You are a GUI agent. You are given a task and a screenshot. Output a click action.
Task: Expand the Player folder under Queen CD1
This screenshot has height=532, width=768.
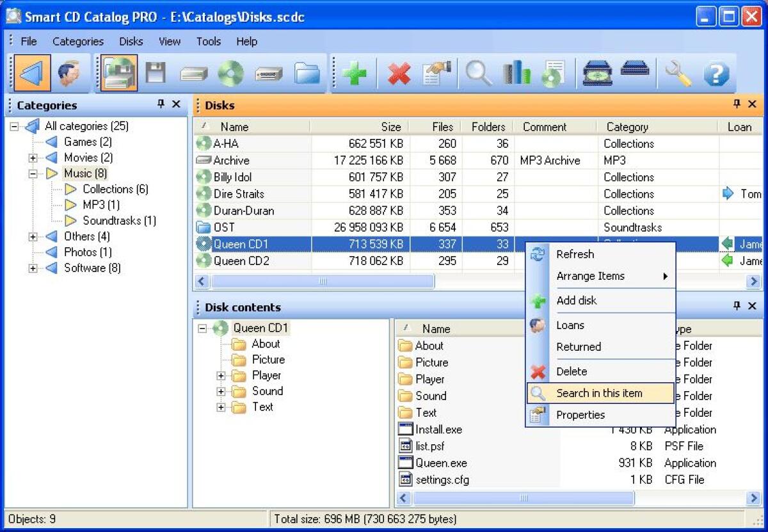(220, 375)
